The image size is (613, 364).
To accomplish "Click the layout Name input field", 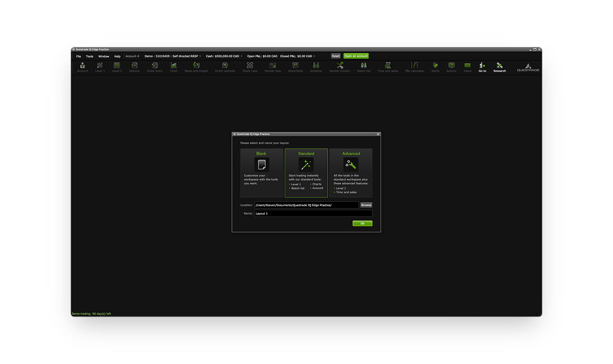I will pyautogui.click(x=313, y=213).
